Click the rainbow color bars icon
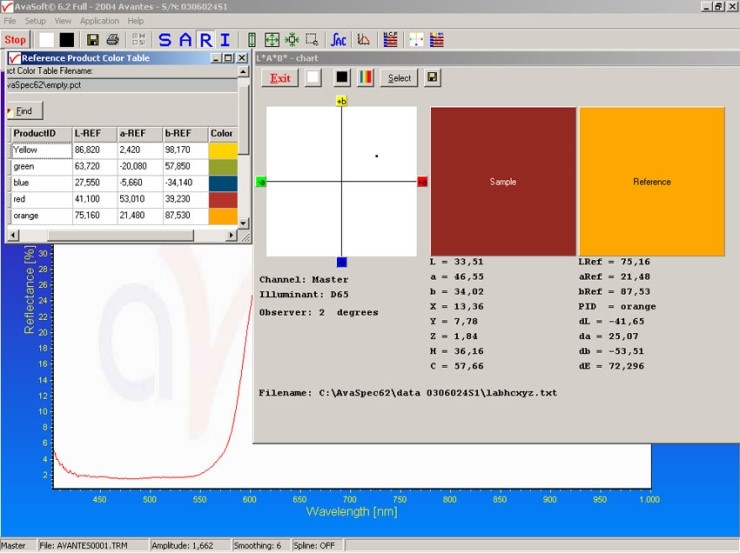 click(x=366, y=78)
